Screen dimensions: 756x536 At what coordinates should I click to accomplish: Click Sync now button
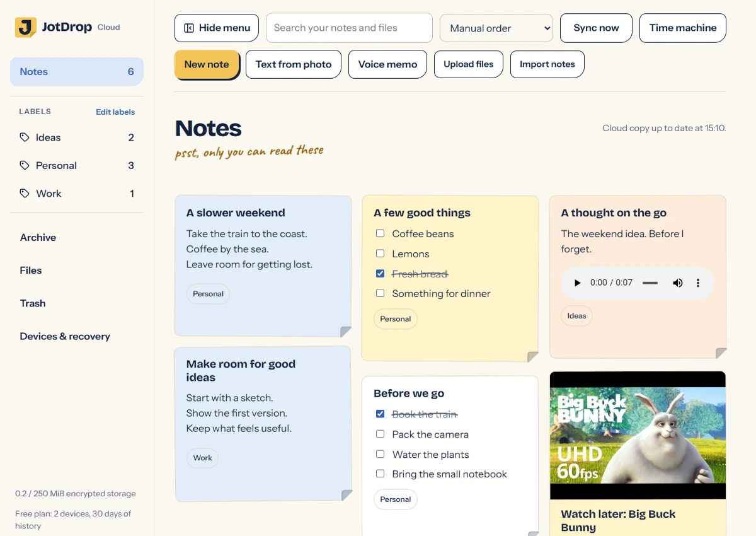coord(596,28)
